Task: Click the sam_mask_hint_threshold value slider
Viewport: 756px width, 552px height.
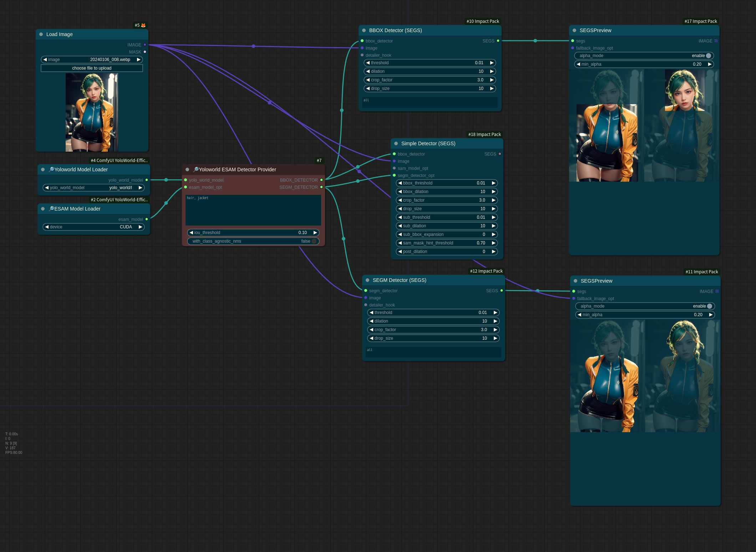Action: click(446, 243)
